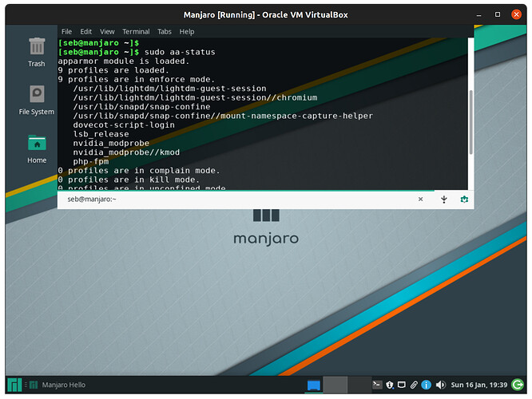The image size is (532, 399).
Task: Click the Manjaro Hello taskbar button
Action: click(58, 385)
